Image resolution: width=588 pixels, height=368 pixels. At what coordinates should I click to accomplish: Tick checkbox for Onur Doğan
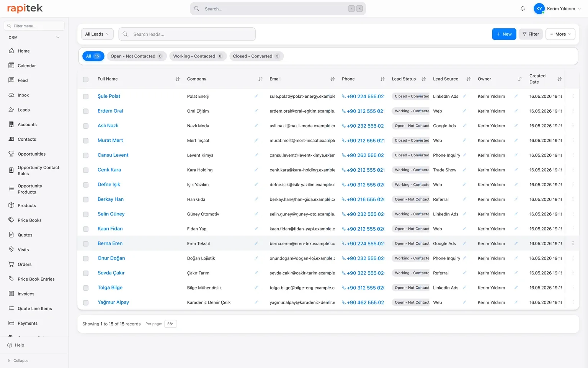tap(86, 258)
